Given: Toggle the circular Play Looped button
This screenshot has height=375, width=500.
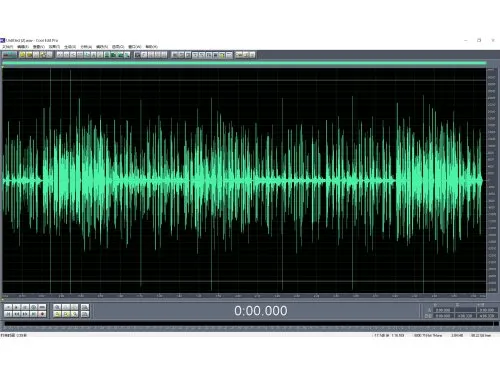Looking at the screenshot, I should click(x=34, y=307).
